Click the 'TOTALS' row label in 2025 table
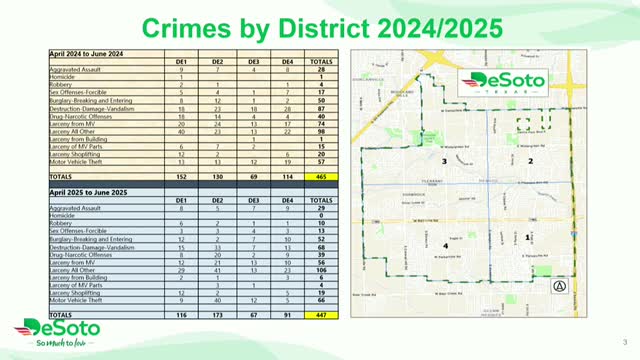 click(60, 315)
